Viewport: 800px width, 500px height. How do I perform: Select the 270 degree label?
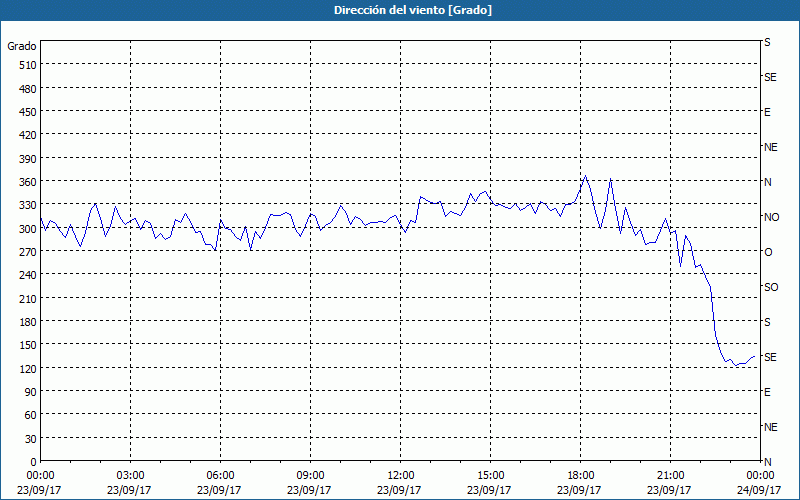click(x=28, y=252)
